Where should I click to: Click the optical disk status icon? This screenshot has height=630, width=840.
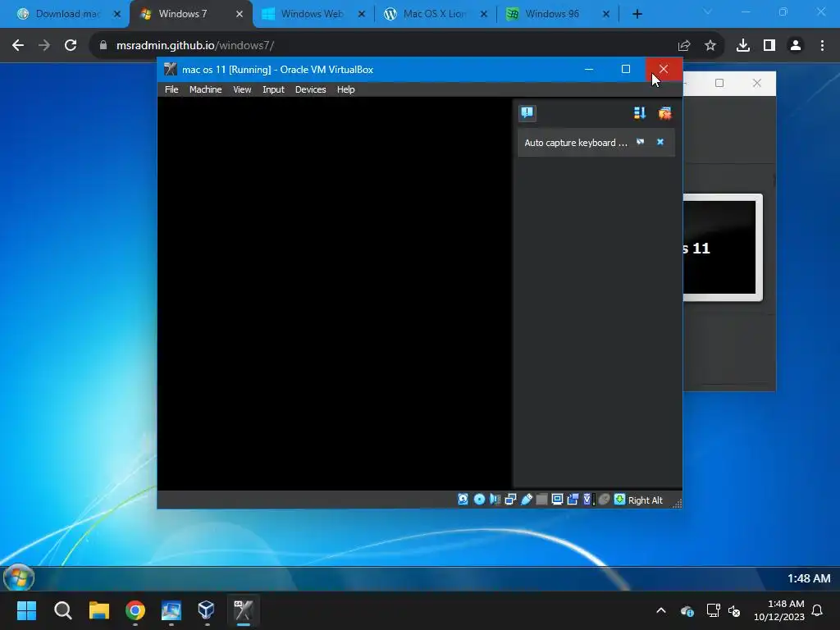[479, 500]
